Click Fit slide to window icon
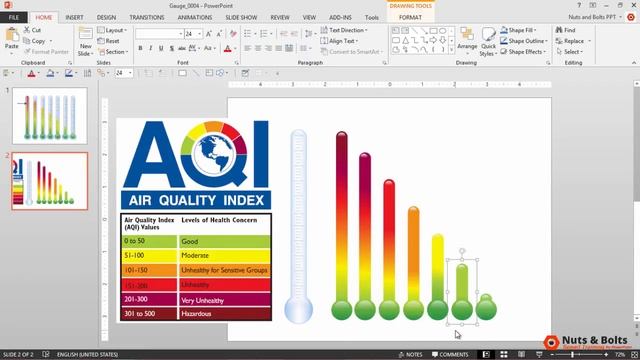 point(635,355)
